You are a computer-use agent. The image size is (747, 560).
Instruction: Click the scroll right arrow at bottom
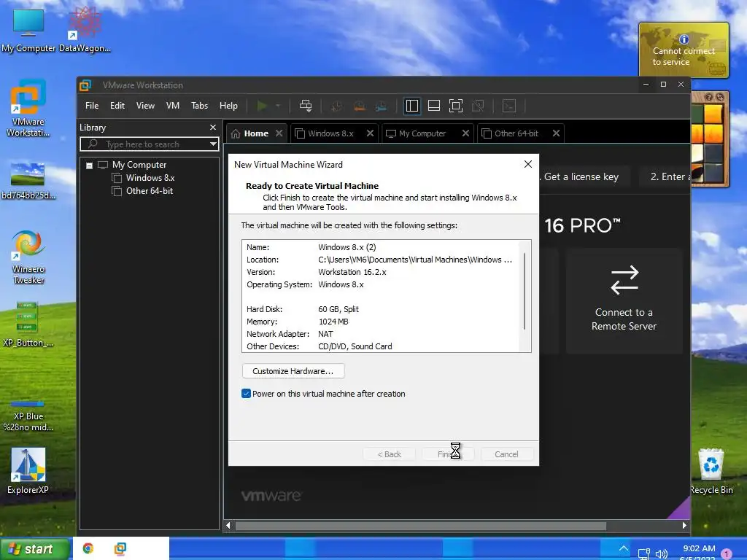click(x=684, y=526)
